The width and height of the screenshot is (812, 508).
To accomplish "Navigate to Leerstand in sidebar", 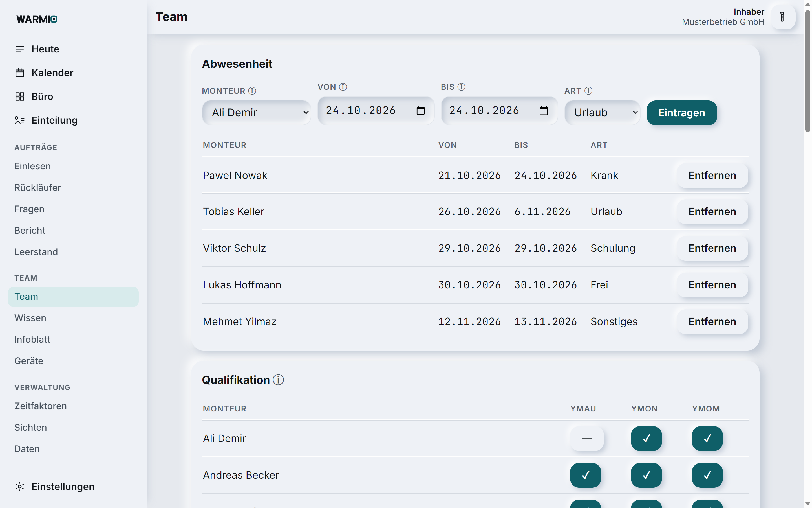I will coord(36,252).
